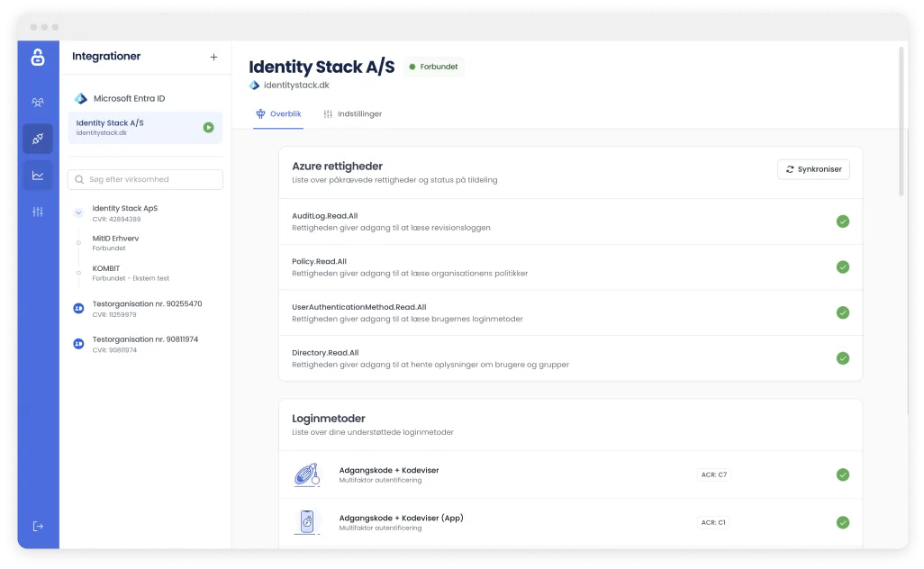Open the statistics chart icon
The height and width of the screenshot is (569, 924).
(38, 176)
